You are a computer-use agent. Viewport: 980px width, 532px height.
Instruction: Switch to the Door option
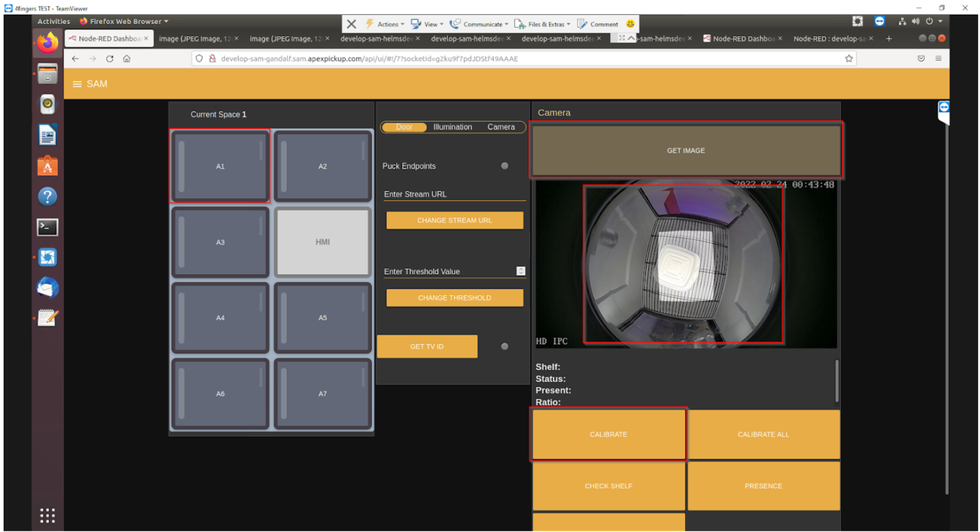click(x=404, y=127)
